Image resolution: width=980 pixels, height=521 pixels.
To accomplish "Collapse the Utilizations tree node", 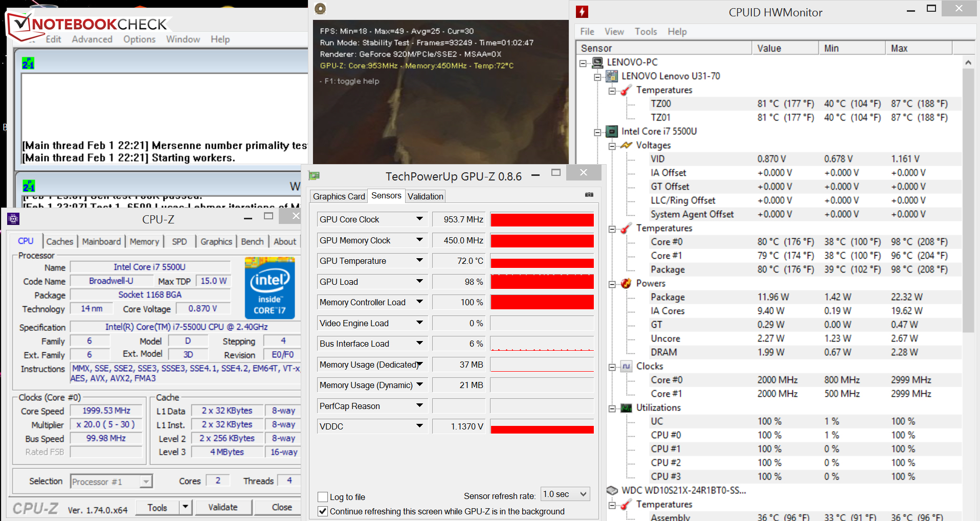I will coord(612,409).
